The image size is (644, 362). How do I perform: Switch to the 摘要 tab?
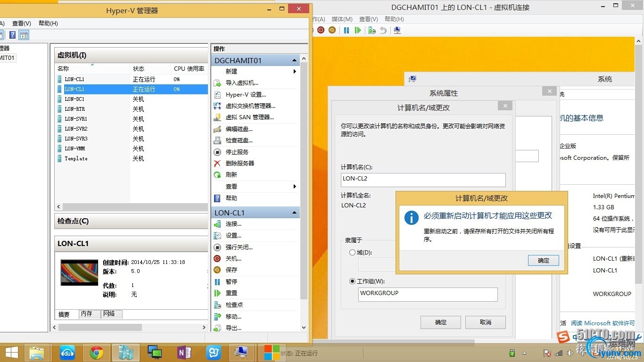[x=64, y=314]
